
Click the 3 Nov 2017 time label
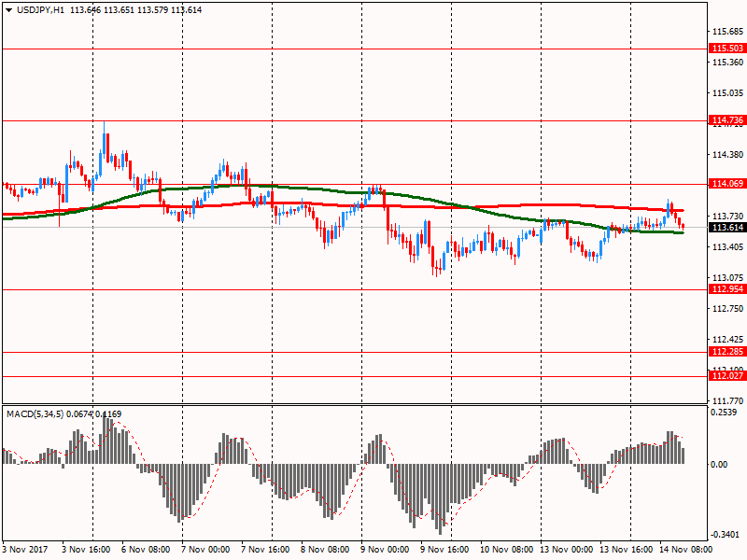pos(25,549)
